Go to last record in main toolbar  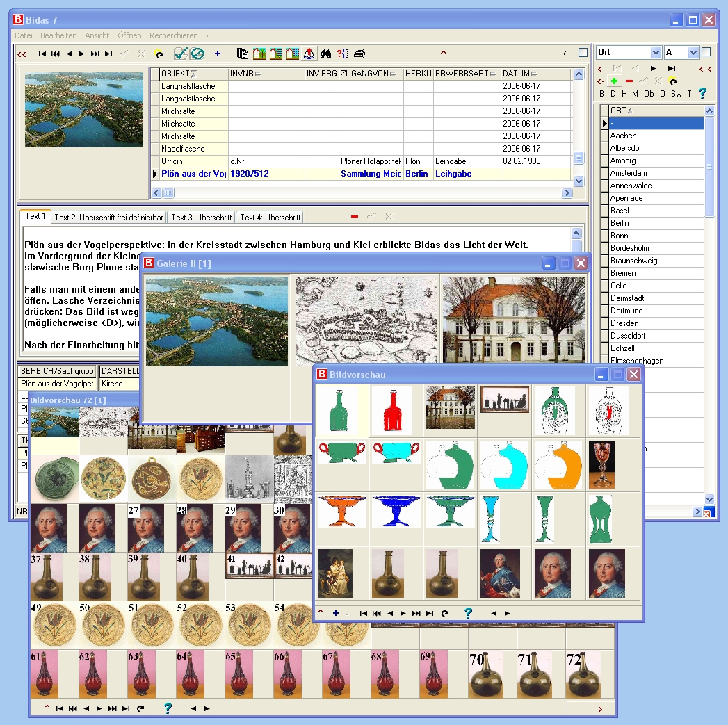(x=108, y=54)
